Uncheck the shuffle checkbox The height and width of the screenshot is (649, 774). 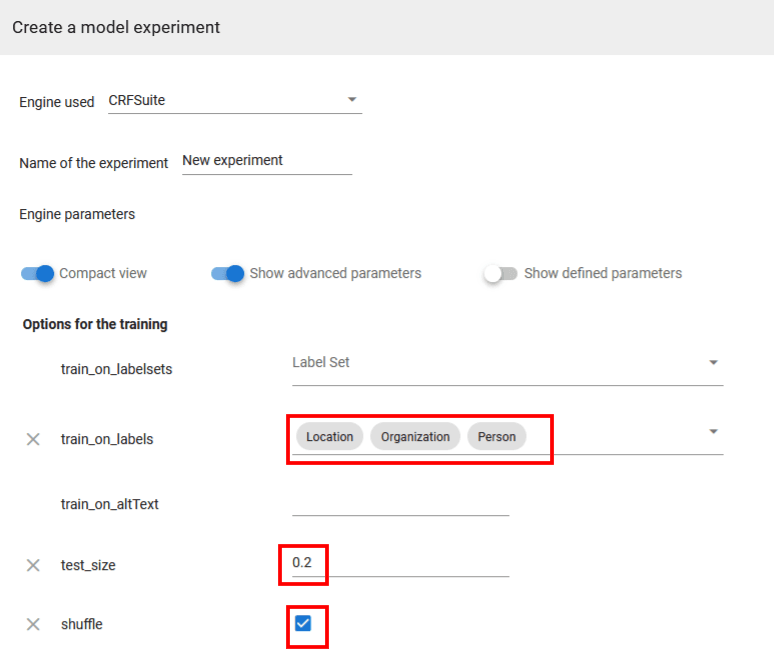point(303,624)
